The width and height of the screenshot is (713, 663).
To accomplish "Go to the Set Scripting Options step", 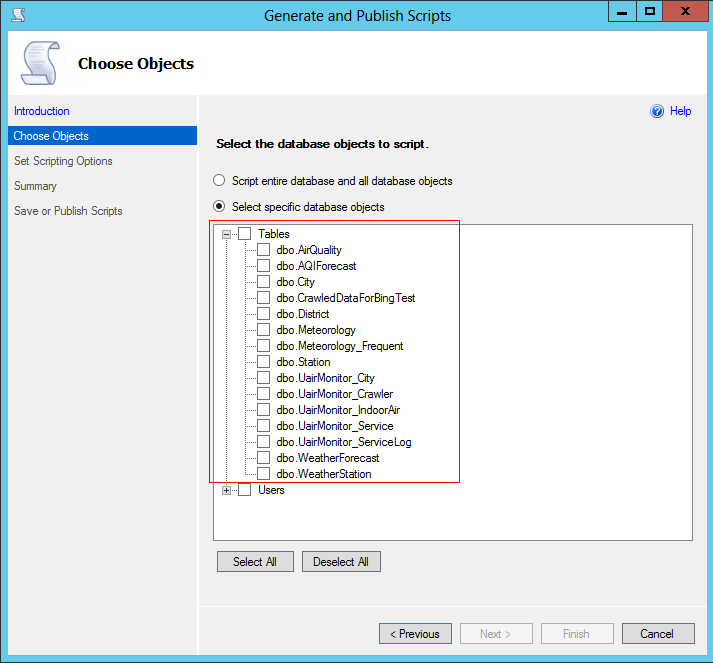I will 63,161.
